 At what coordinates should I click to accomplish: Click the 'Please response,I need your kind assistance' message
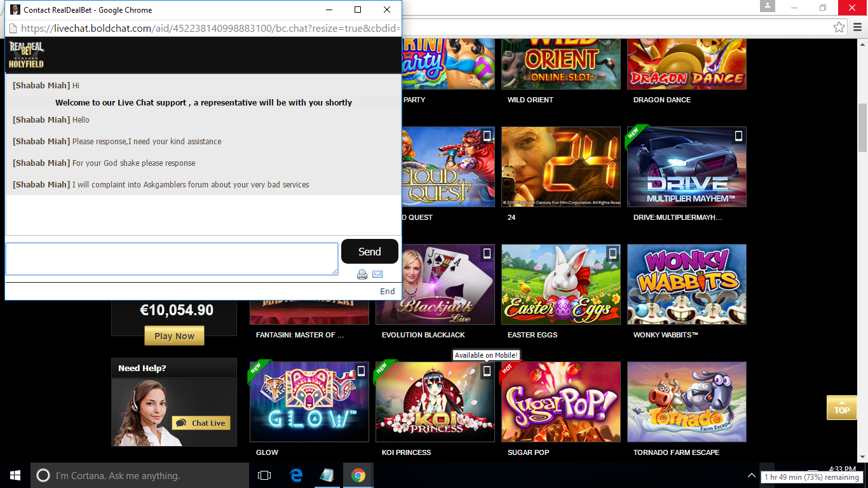coord(147,142)
